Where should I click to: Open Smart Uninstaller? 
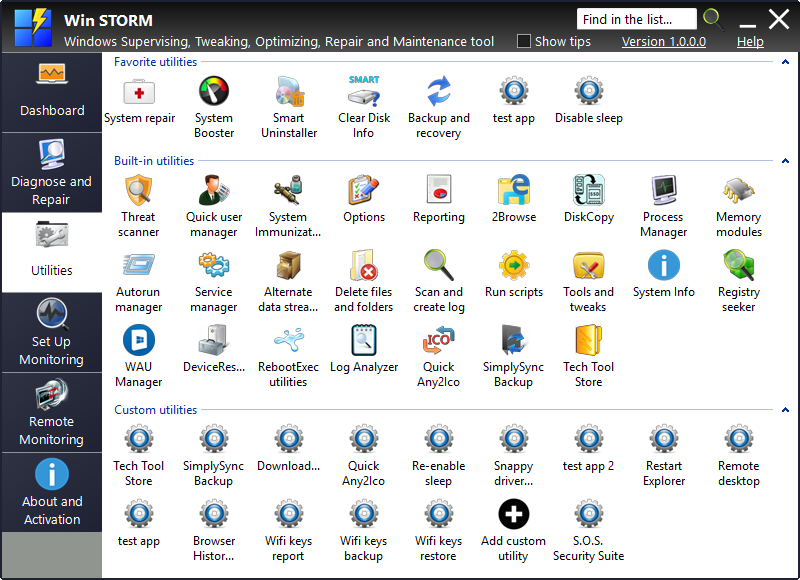(x=289, y=93)
